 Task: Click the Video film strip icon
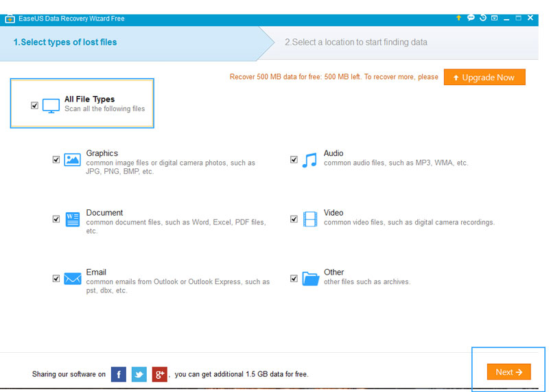(x=310, y=219)
